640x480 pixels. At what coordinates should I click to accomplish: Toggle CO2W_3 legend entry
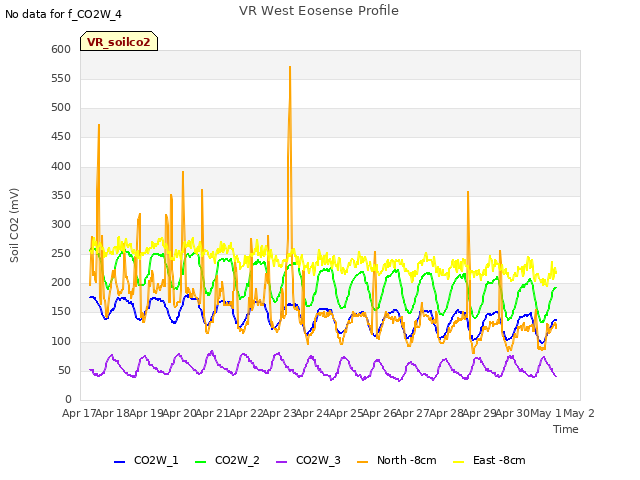308,460
